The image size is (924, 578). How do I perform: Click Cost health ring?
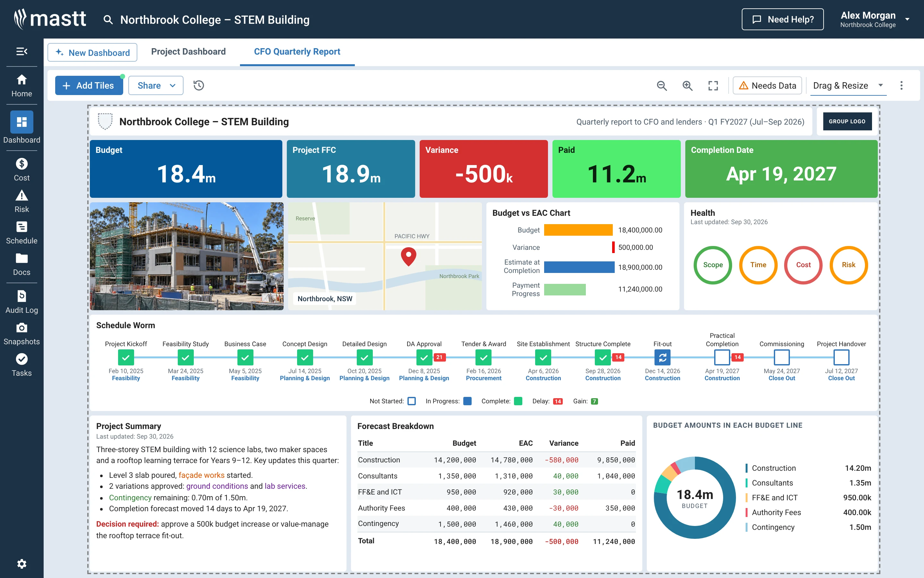point(803,265)
